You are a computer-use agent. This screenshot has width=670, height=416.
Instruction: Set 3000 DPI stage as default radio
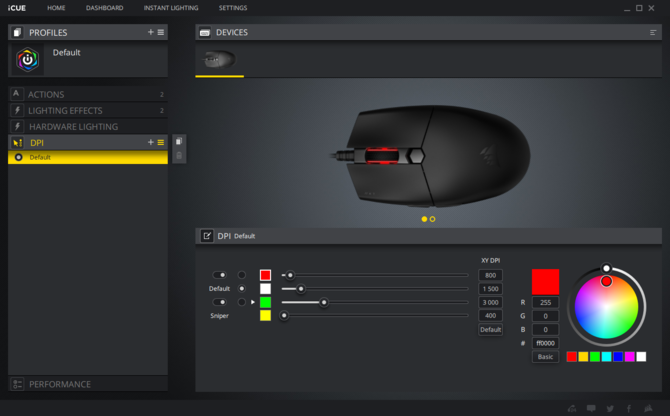pos(241,302)
